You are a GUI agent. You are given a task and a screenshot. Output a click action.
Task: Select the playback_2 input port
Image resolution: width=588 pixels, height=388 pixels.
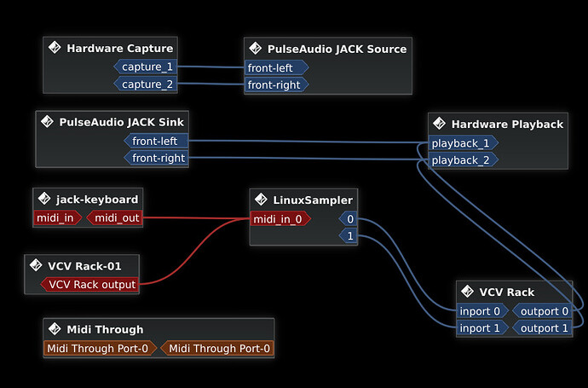tap(464, 160)
